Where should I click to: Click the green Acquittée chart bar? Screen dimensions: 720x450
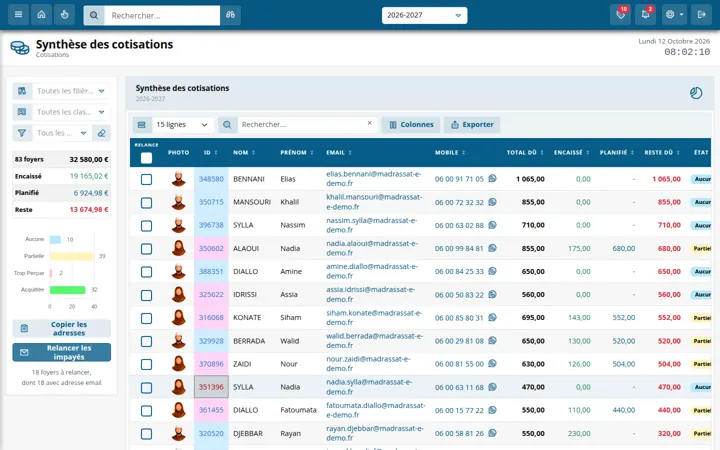pyautogui.click(x=68, y=290)
